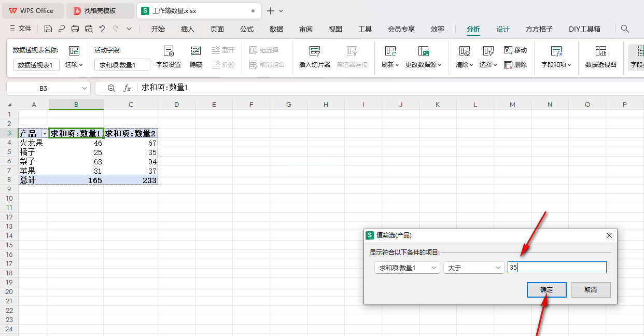This screenshot has width=644, height=336.
Task: Switch to the 公式 ribbon tab
Action: (x=247, y=29)
